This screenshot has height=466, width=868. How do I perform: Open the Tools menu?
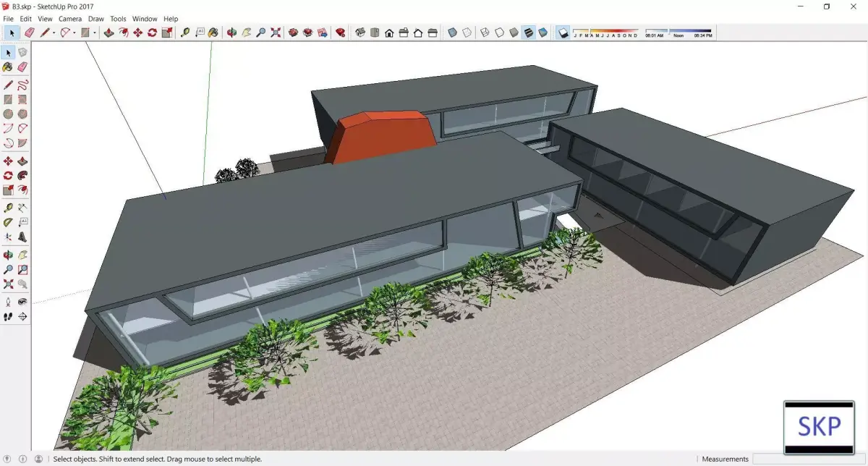[118, 19]
